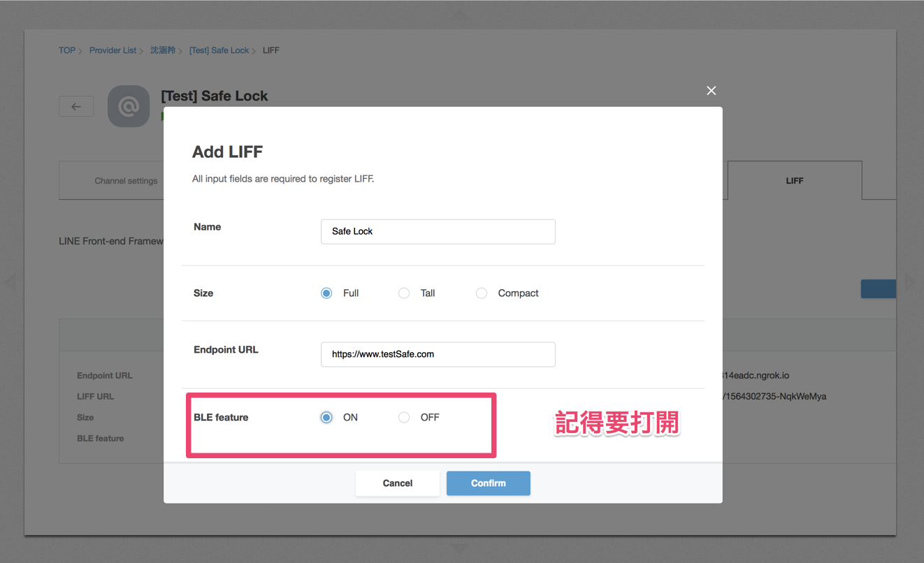Click the back arrow button
The width and height of the screenshot is (924, 563).
click(x=76, y=107)
